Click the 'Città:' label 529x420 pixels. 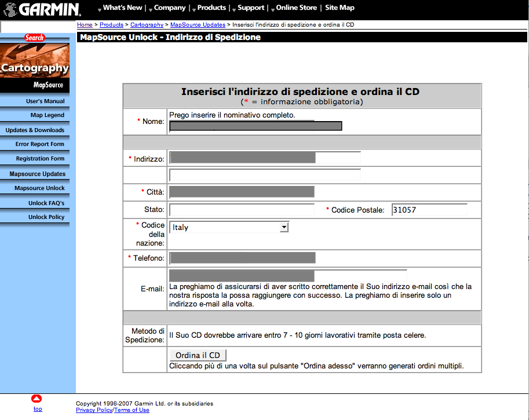[155, 192]
